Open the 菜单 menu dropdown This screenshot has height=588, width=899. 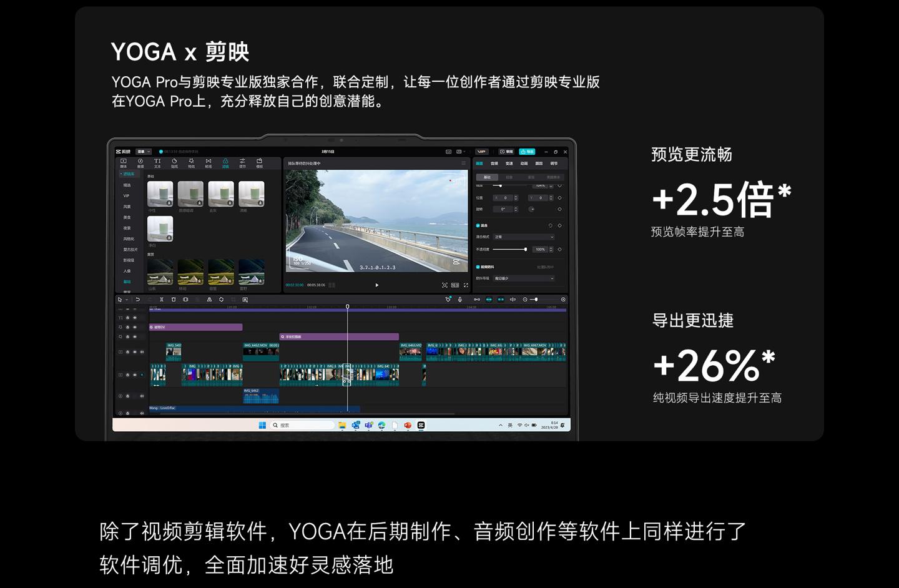144,152
